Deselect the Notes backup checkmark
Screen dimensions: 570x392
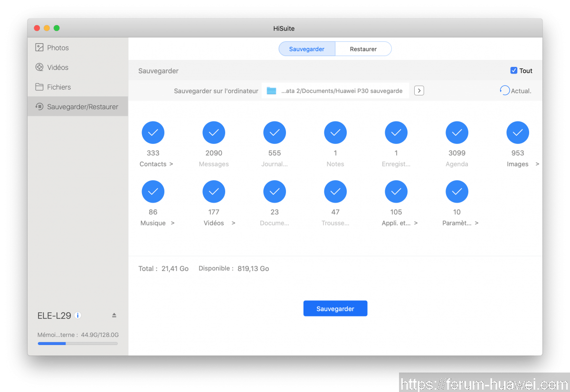click(x=335, y=133)
